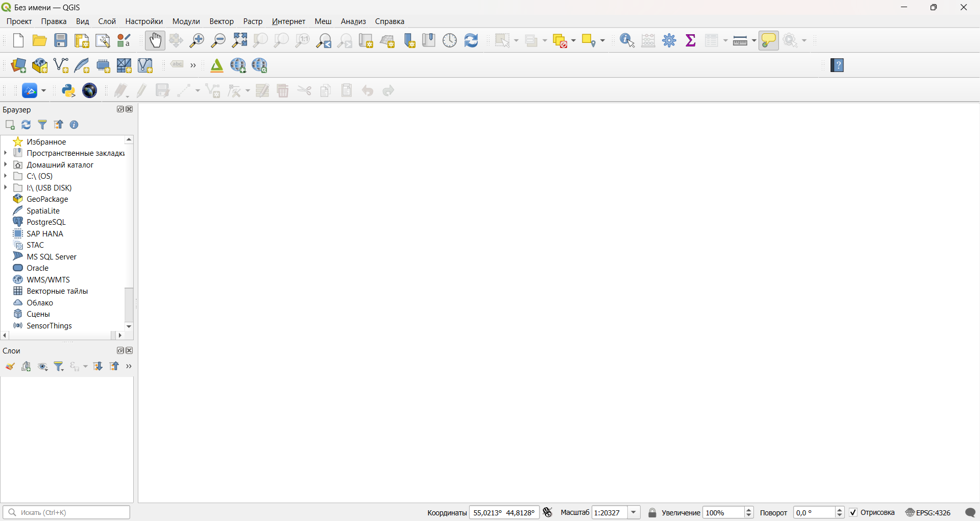Toggle the Show Map Tips button
The width and height of the screenshot is (980, 521).
click(x=769, y=40)
